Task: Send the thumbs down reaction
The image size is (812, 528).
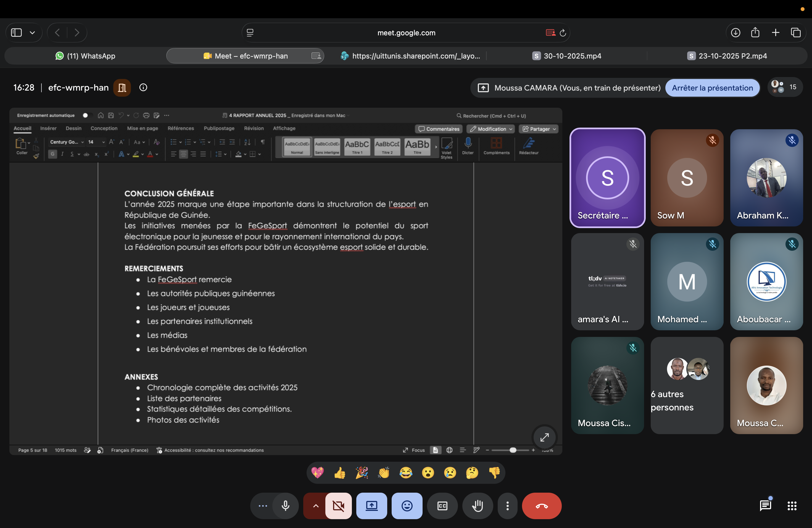Action: [494, 473]
